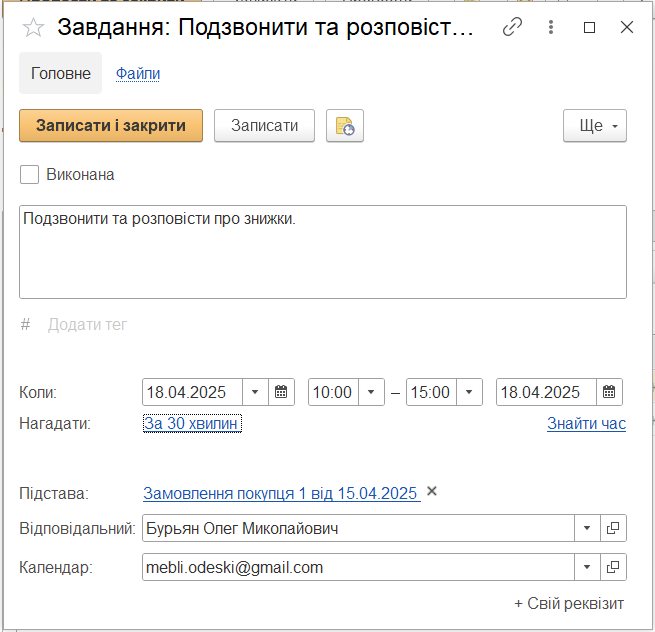The height and width of the screenshot is (632, 655).
Task: Add task to favorites with star icon
Action: (33, 28)
